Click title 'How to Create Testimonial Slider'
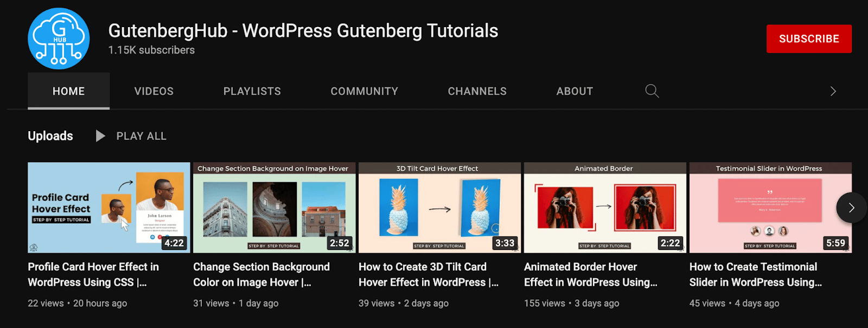The image size is (868, 328). pos(756,274)
